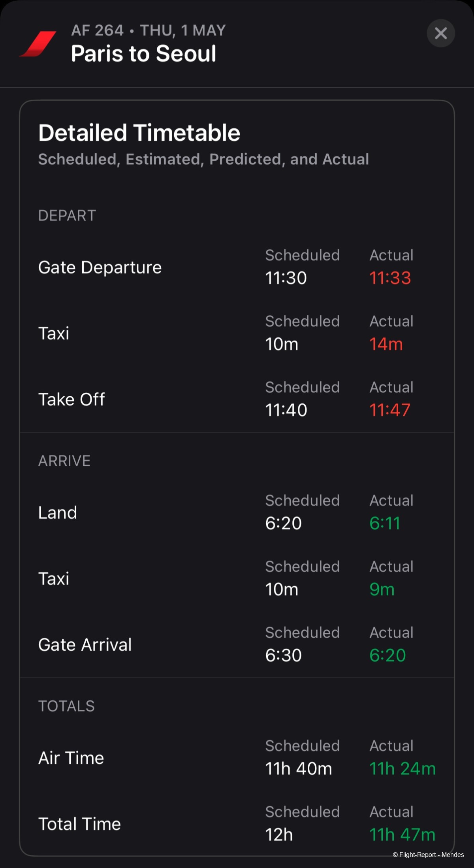Select actual take off time 11:47
The image size is (474, 868).
[x=389, y=410]
